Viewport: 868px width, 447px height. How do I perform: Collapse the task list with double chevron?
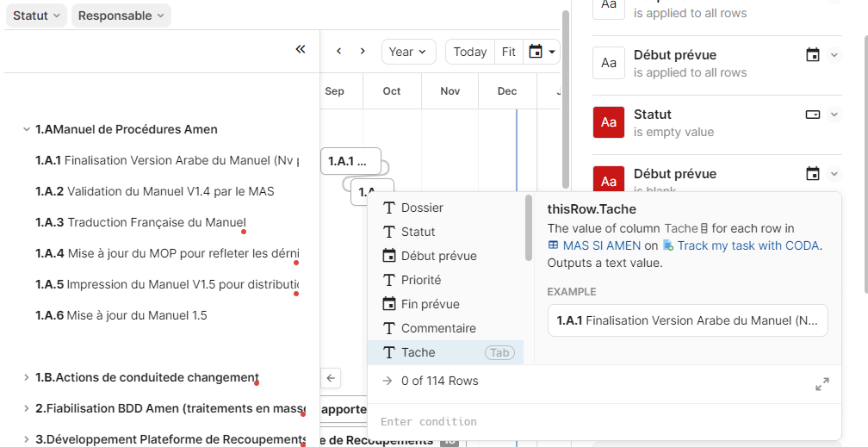pyautogui.click(x=300, y=50)
